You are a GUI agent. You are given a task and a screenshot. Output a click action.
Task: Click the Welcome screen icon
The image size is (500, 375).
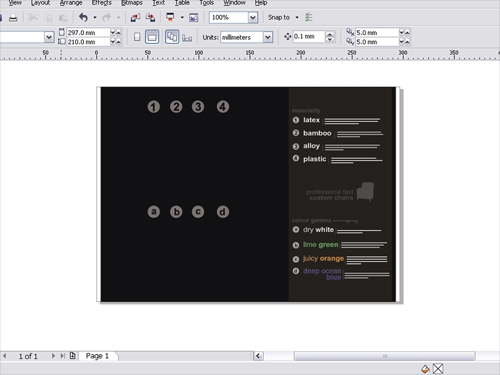pyautogui.click(x=194, y=18)
